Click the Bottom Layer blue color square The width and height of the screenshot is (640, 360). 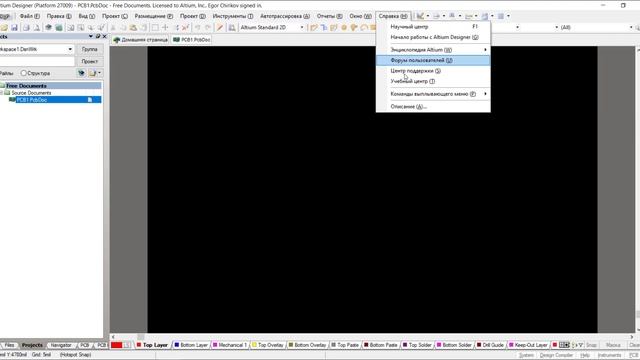pyautogui.click(x=177, y=345)
